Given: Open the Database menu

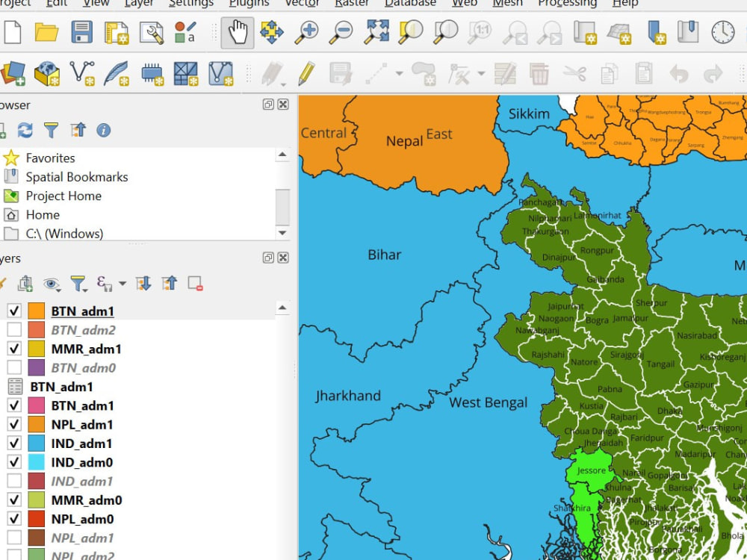Looking at the screenshot, I should pyautogui.click(x=410, y=3).
